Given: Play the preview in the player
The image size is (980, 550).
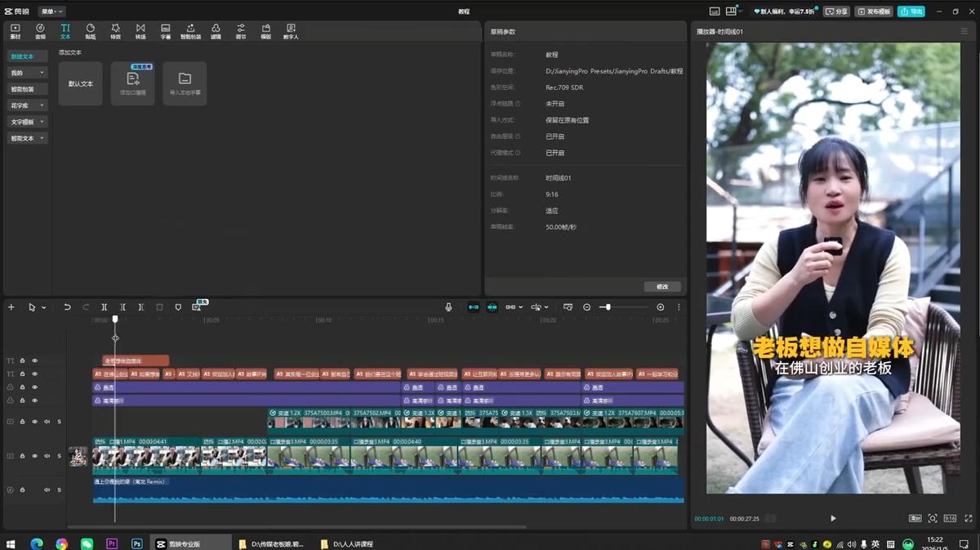Looking at the screenshot, I should pos(833,518).
